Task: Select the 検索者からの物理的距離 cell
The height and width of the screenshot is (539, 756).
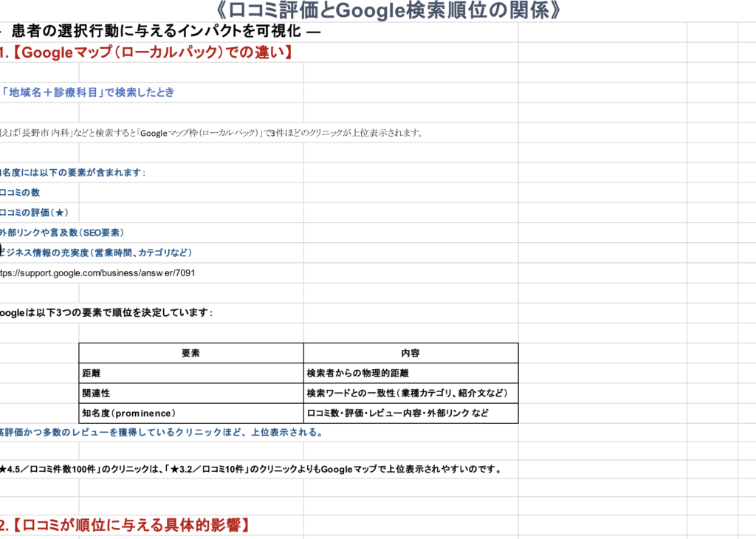Action: pos(410,374)
